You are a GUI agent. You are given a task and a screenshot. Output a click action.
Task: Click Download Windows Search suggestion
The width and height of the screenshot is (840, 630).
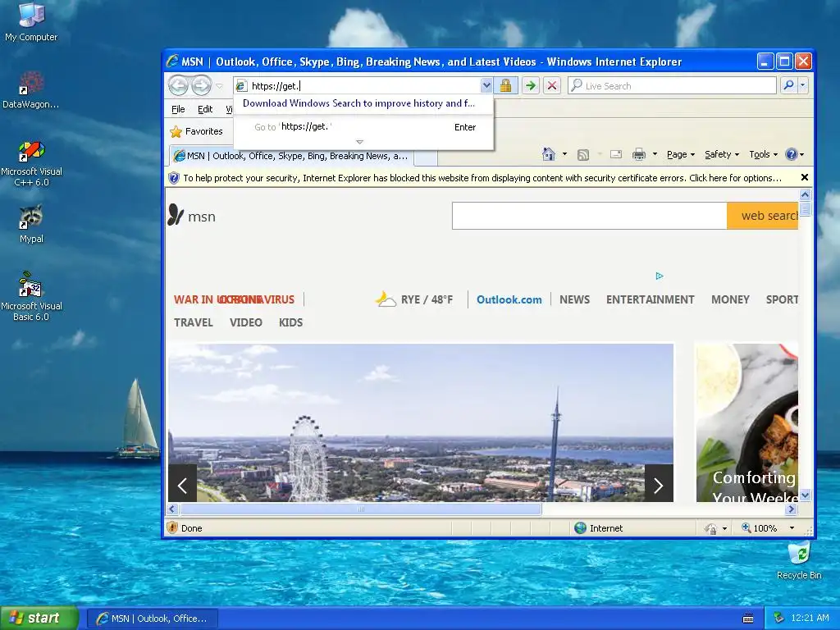(x=358, y=103)
